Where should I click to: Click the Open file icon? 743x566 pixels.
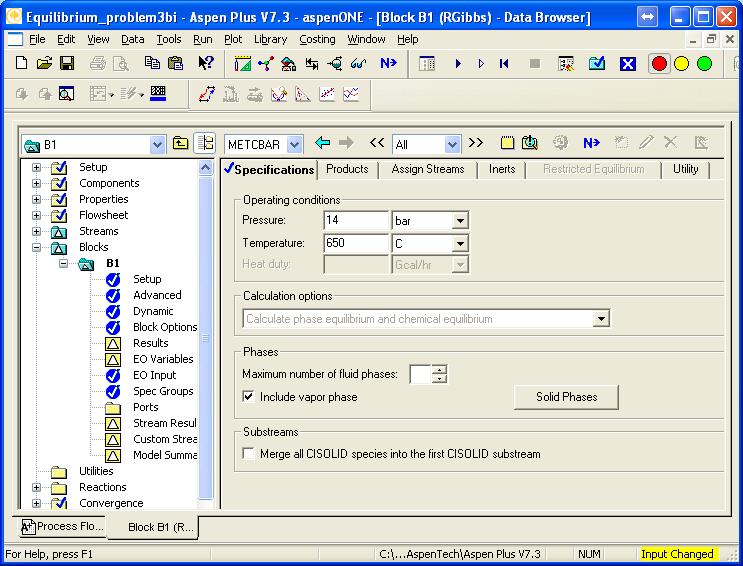pyautogui.click(x=44, y=63)
